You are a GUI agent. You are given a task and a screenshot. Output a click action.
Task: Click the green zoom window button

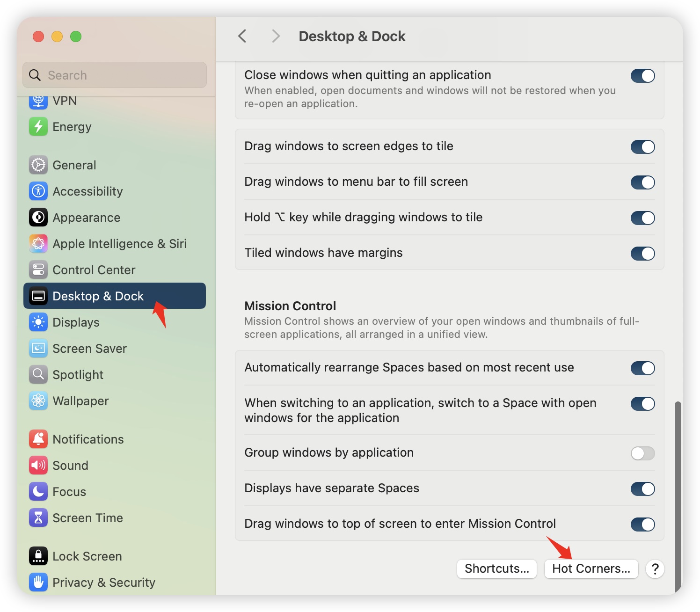[x=76, y=36]
